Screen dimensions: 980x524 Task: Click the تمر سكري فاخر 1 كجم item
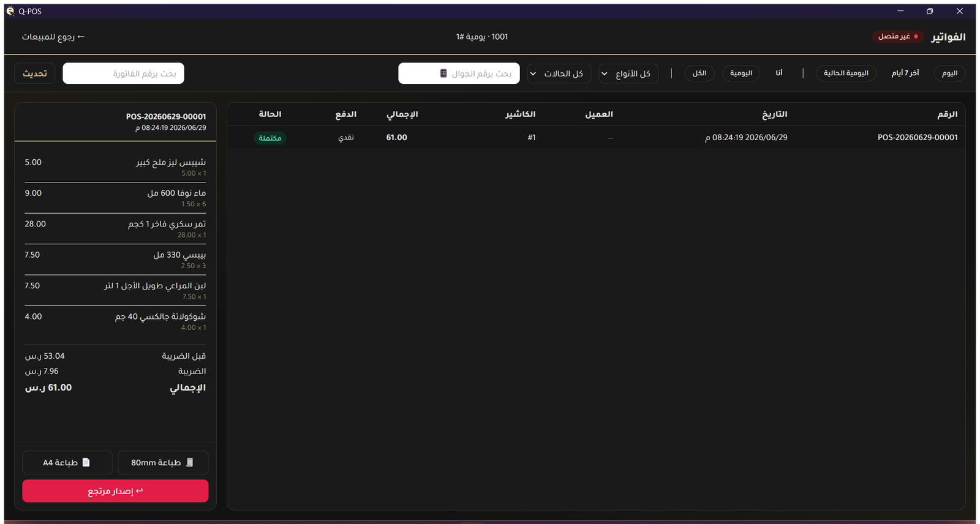115,228
